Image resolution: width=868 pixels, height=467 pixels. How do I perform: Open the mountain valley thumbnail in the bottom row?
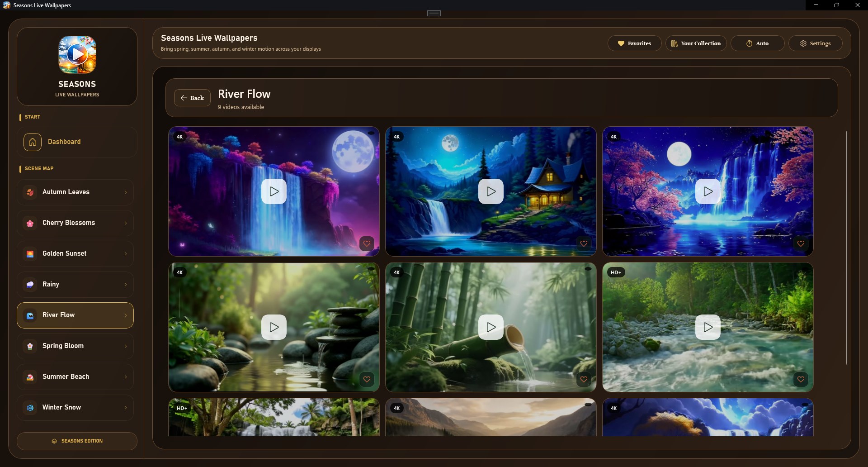pos(491,417)
